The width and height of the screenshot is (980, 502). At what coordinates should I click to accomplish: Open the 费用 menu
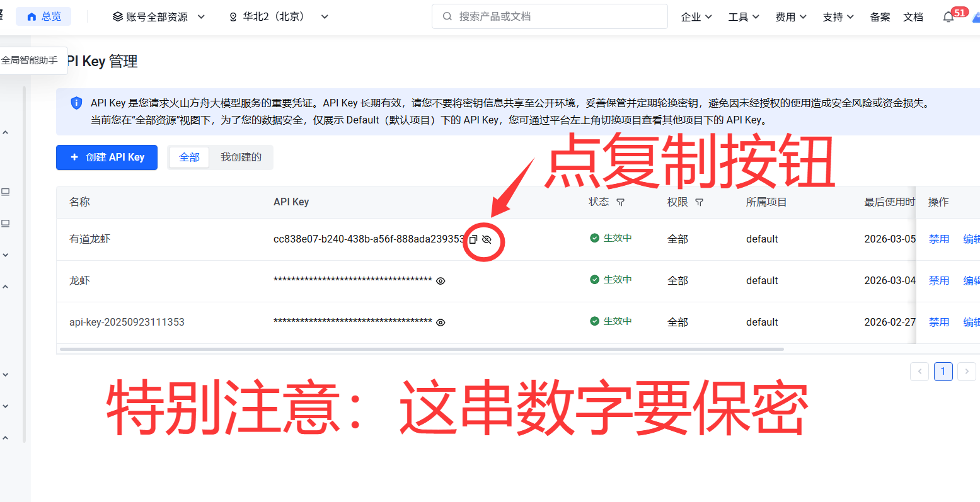[x=790, y=17]
